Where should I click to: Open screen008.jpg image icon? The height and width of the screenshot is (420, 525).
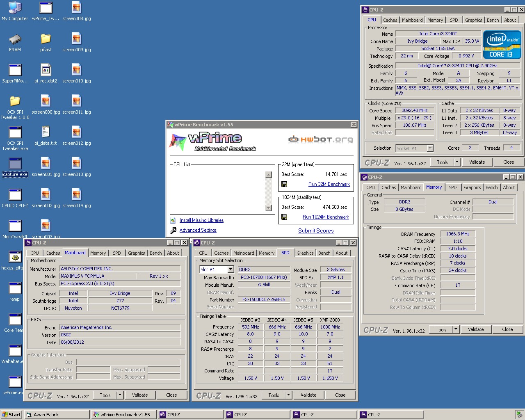click(77, 11)
